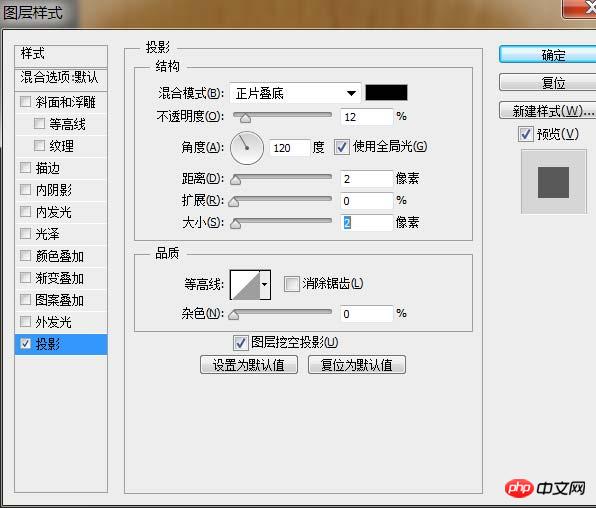
Task: Close the 图层样式 dialog
Action: click(579, 8)
